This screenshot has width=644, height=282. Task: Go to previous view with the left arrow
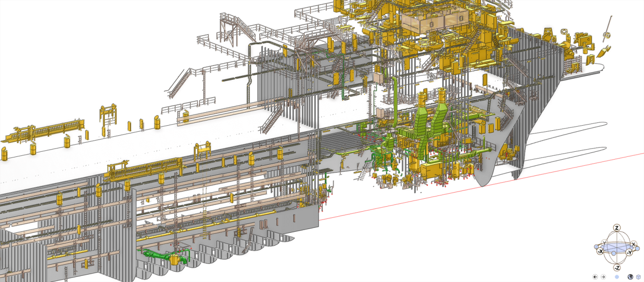[x=595, y=277]
